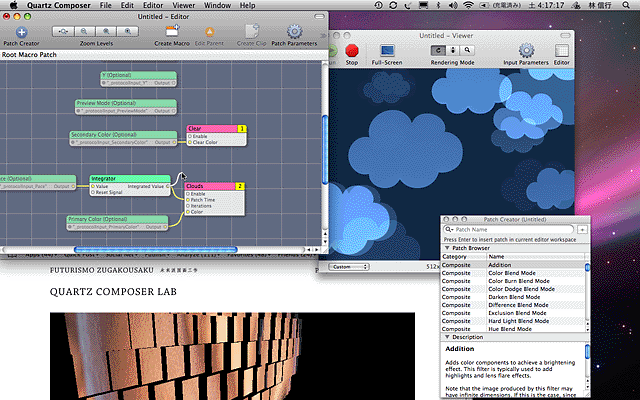Select the Hard Light Blend Mode patch
Screen dimensions: 640x400
(513, 321)
